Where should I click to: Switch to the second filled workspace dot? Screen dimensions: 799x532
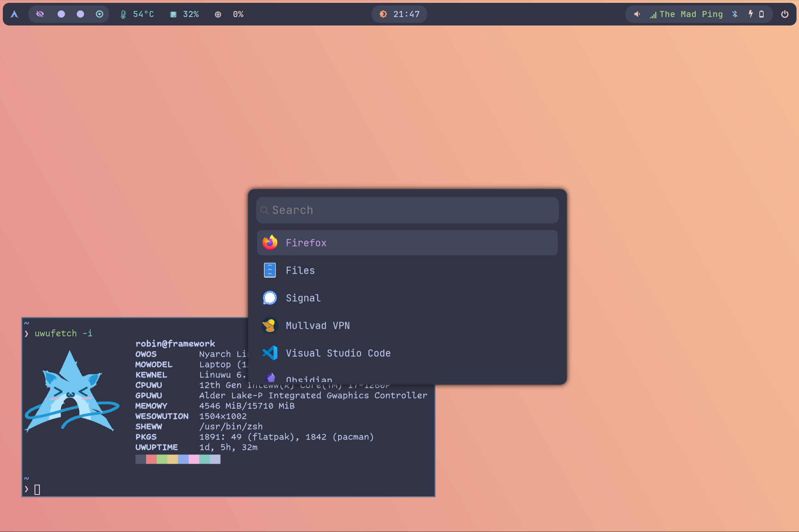80,14
